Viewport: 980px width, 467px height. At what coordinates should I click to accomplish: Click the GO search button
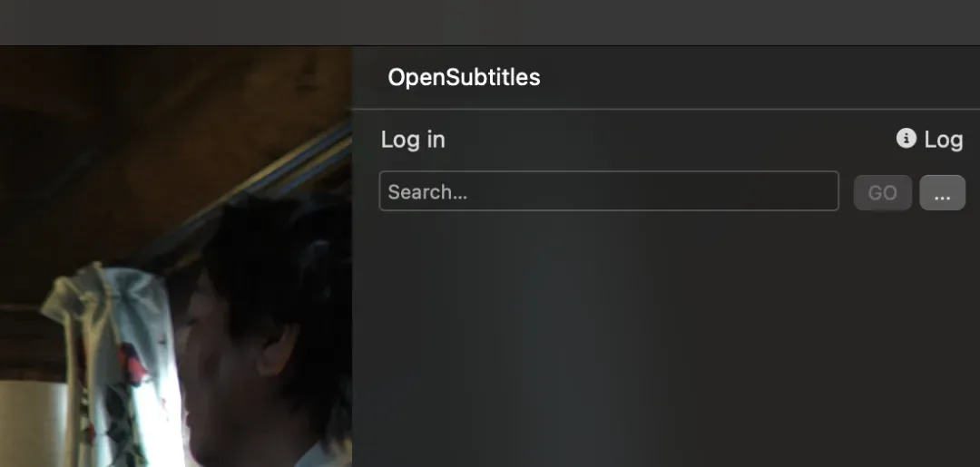883,193
